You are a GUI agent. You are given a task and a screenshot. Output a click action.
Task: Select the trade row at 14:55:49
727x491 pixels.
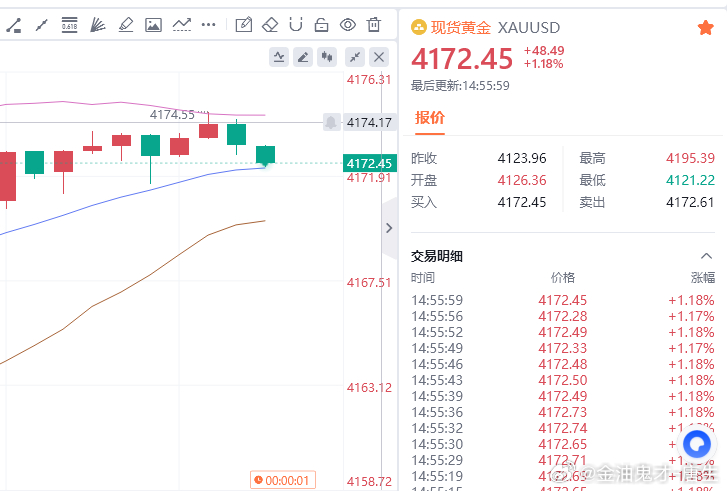[563, 348]
